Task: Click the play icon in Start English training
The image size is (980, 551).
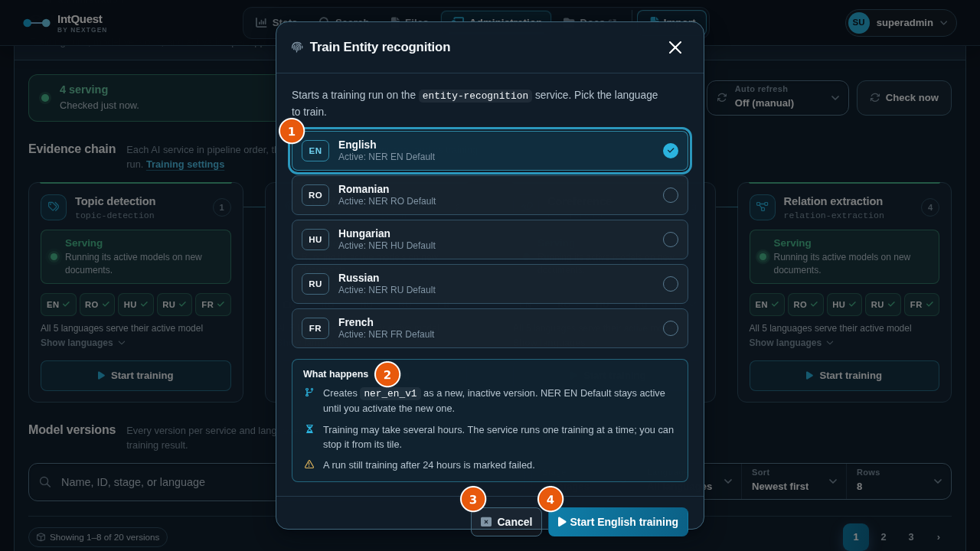Action: pyautogui.click(x=562, y=522)
